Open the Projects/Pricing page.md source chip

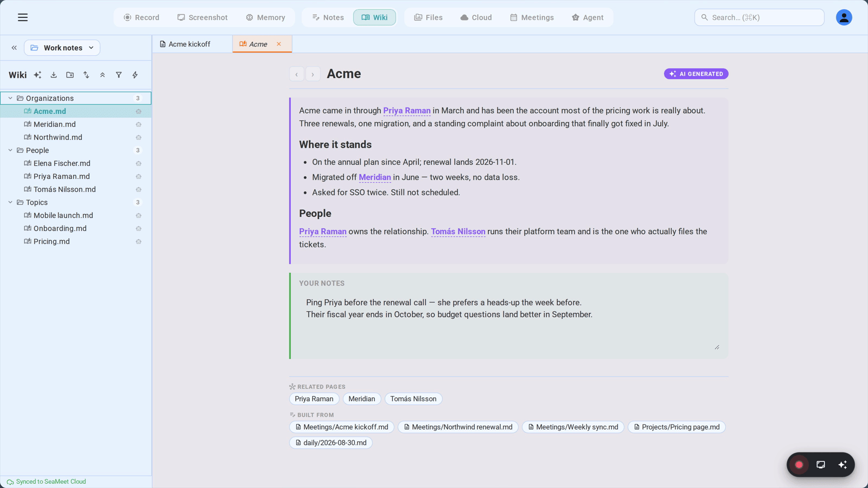point(676,427)
